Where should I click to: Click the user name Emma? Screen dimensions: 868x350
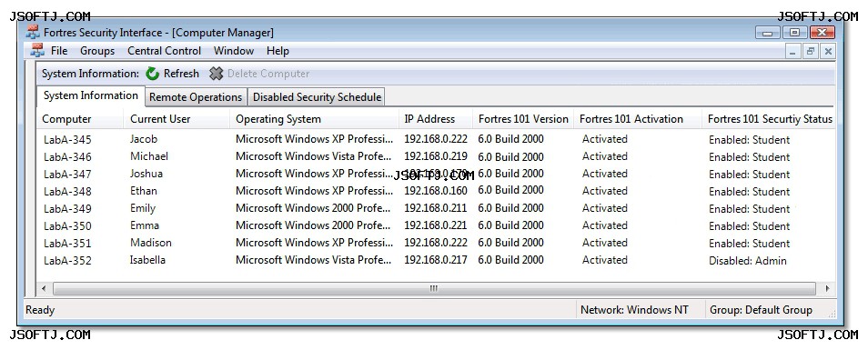[145, 225]
